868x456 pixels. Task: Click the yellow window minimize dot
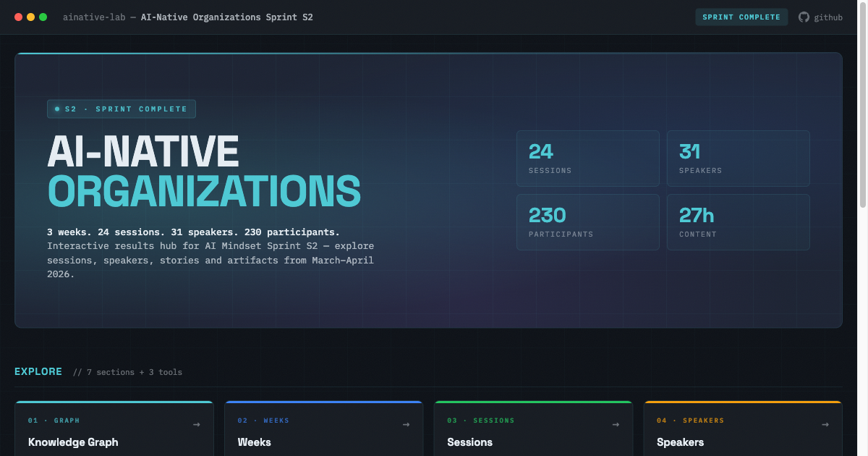(30, 17)
